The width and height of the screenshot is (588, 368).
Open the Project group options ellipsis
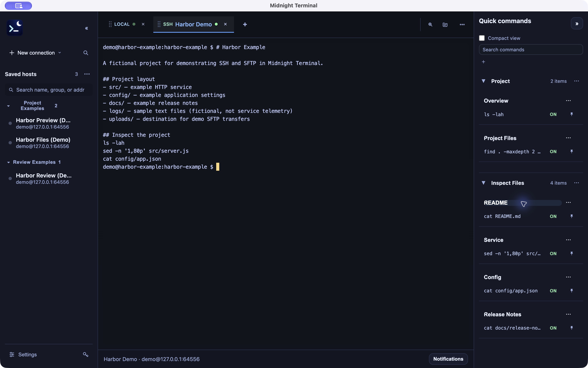tap(577, 81)
